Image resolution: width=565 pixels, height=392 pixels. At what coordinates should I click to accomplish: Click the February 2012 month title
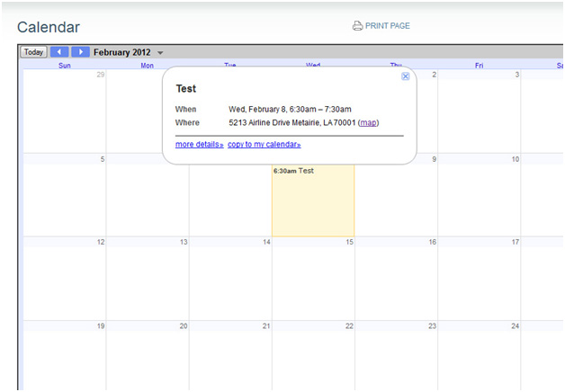[x=122, y=52]
